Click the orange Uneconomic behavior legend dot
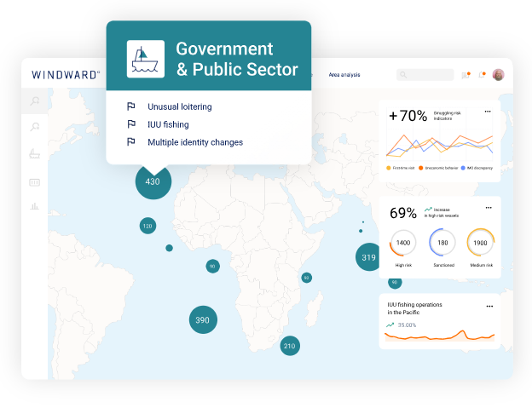The width and height of the screenshot is (532, 408). tap(420, 168)
